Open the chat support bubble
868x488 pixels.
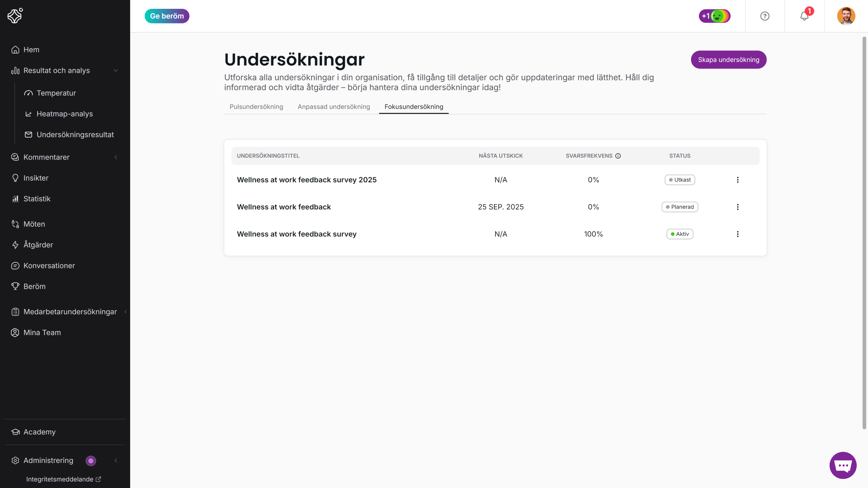pyautogui.click(x=843, y=465)
